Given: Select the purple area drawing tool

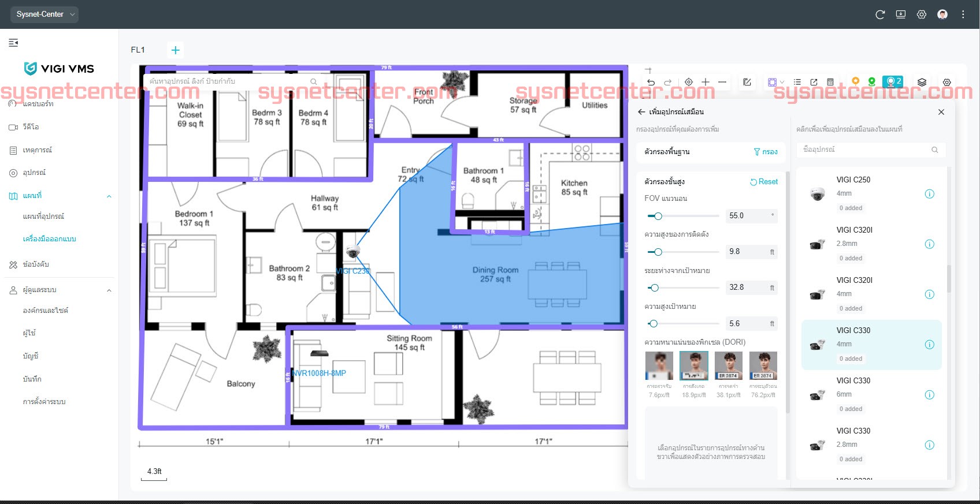Looking at the screenshot, I should pyautogui.click(x=772, y=83).
